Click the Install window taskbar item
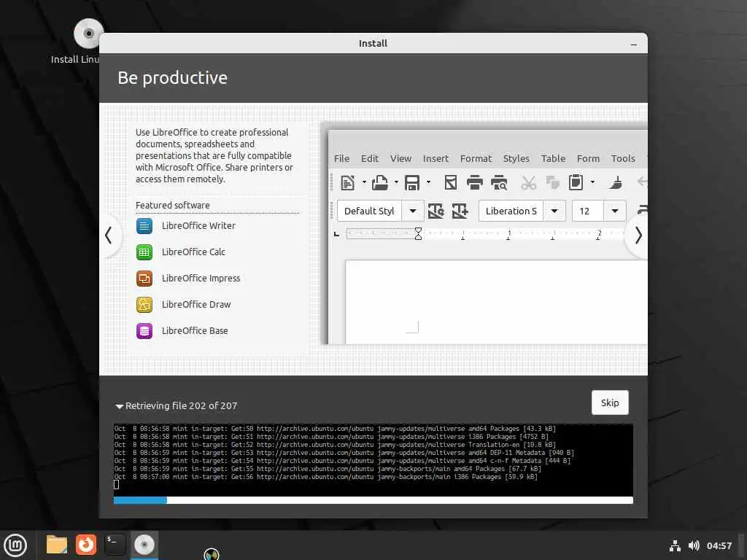Image resolution: width=747 pixels, height=560 pixels. pos(144,545)
